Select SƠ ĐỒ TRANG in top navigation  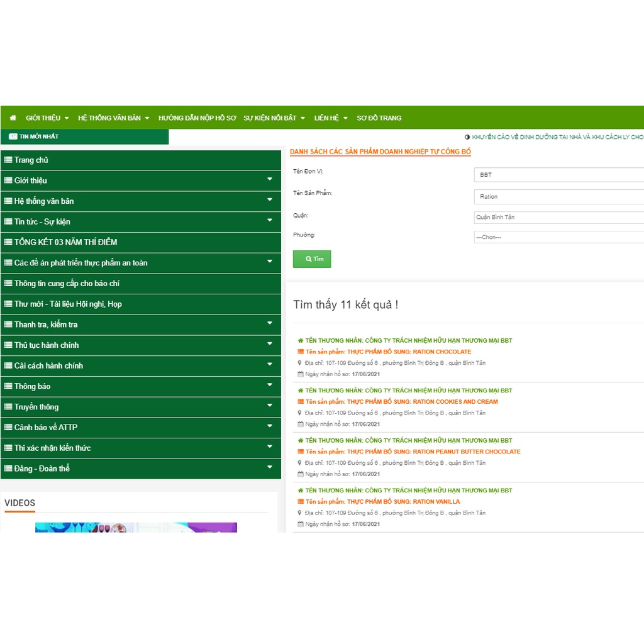(x=379, y=118)
